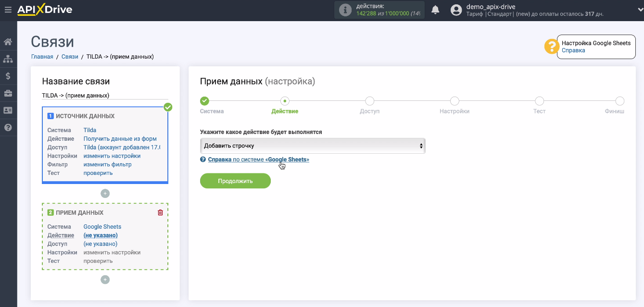Click source 'проверить' test link
644x307 pixels.
point(98,173)
